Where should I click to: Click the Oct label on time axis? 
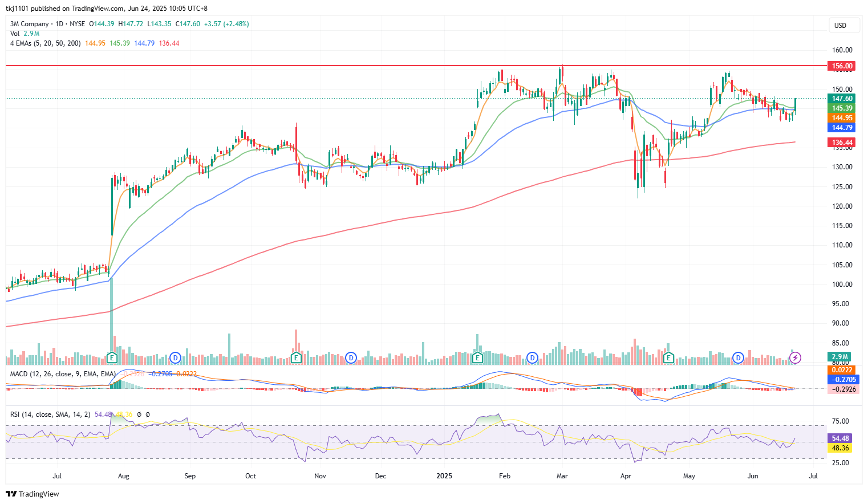pyautogui.click(x=250, y=476)
